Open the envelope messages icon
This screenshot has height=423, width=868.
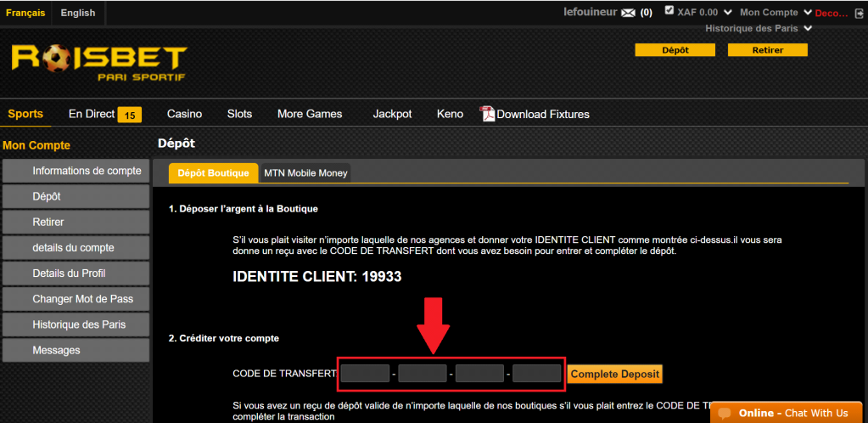click(x=629, y=13)
